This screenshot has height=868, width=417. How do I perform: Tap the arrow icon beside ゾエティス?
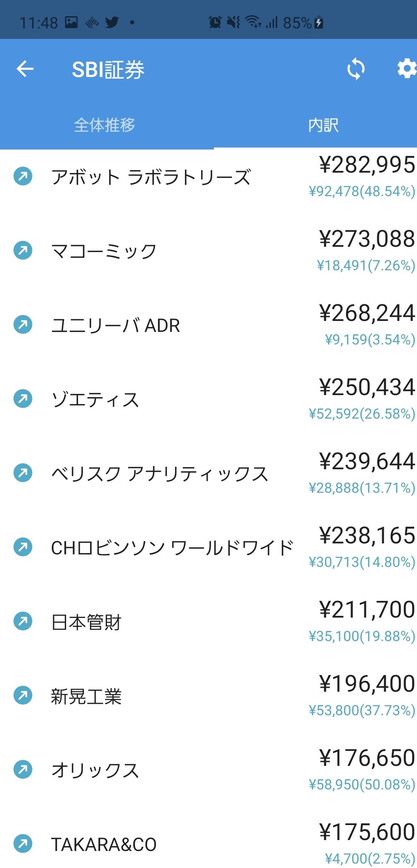coord(23,399)
